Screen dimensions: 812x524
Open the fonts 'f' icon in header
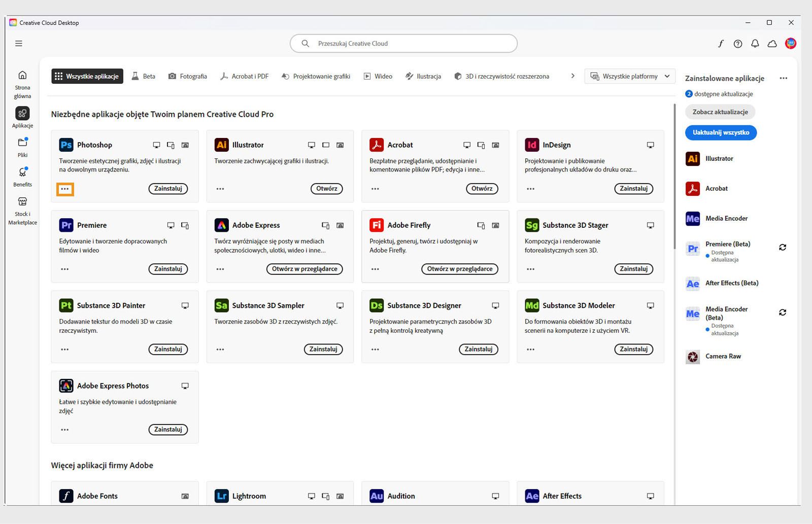(721, 44)
